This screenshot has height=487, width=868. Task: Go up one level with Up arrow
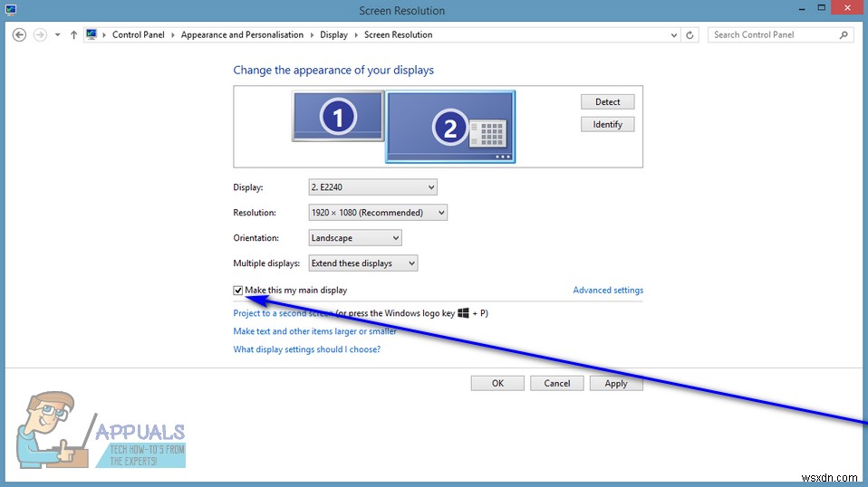click(73, 34)
